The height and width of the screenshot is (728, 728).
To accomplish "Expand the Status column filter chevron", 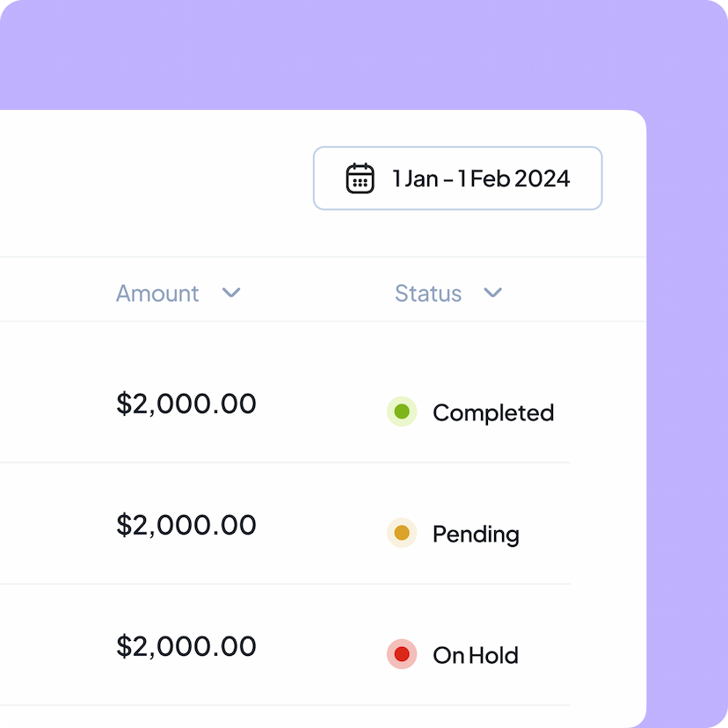I will 493,293.
